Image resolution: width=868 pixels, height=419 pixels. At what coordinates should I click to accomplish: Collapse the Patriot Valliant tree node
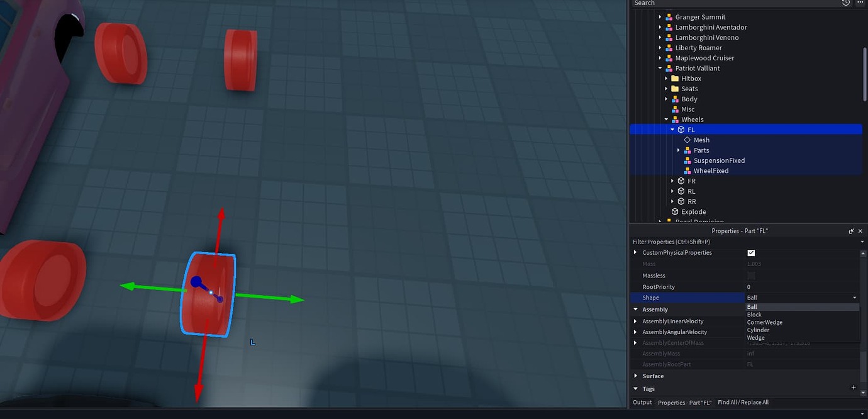tap(660, 68)
